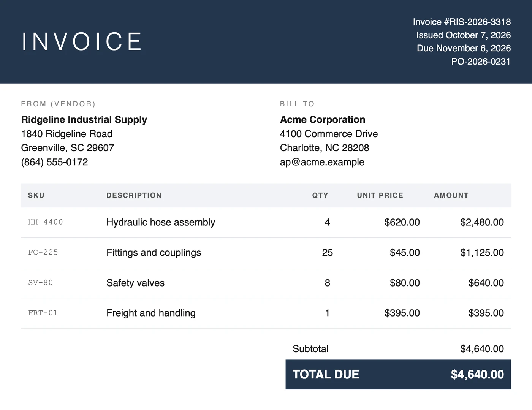Click the Subtotal label

coord(310,349)
